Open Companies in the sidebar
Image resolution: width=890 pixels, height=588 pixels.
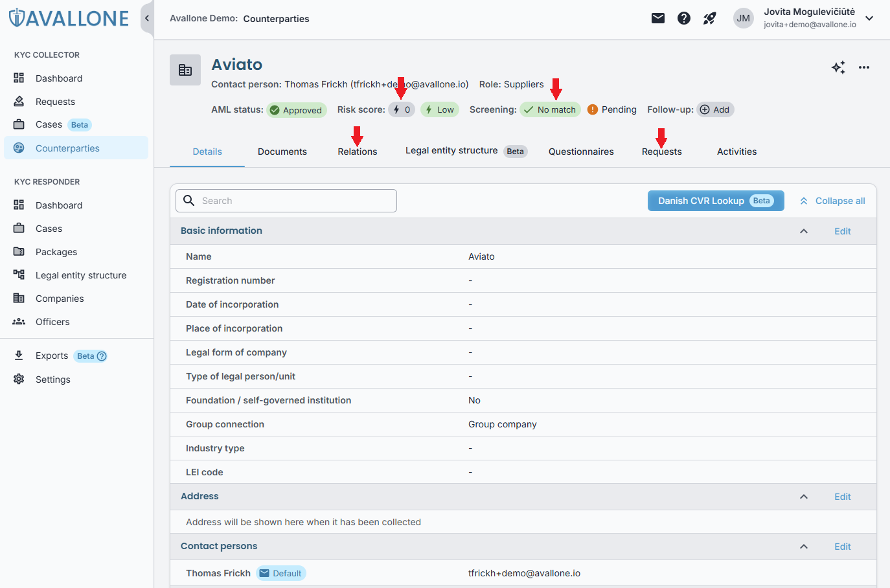pos(76,299)
